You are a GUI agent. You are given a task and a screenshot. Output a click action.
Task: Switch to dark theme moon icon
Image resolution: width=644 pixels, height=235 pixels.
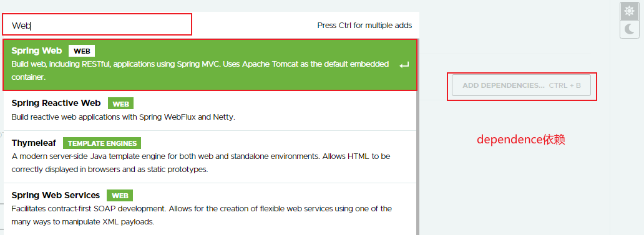pyautogui.click(x=629, y=29)
